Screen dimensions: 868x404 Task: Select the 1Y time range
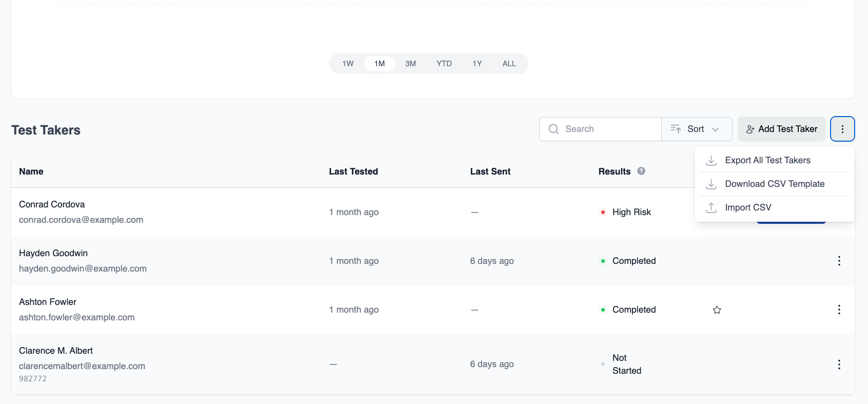click(x=477, y=64)
